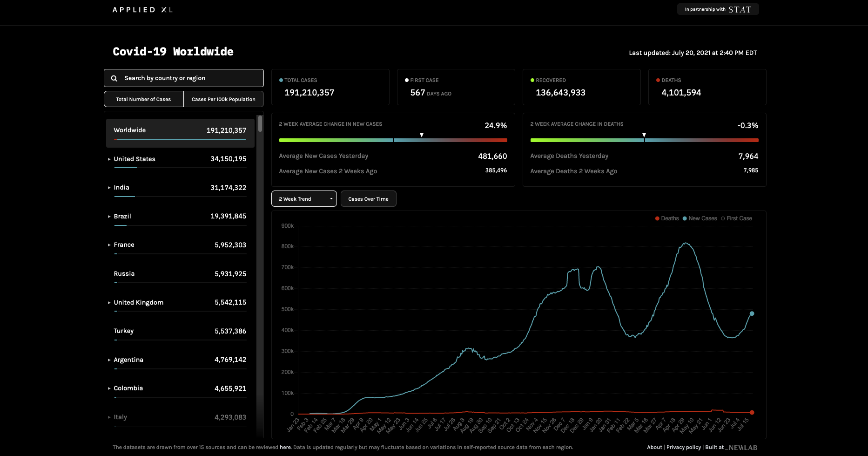The height and width of the screenshot is (456, 868).
Task: Click Average Deaths Yesterday value 7,964
Action: (x=748, y=156)
